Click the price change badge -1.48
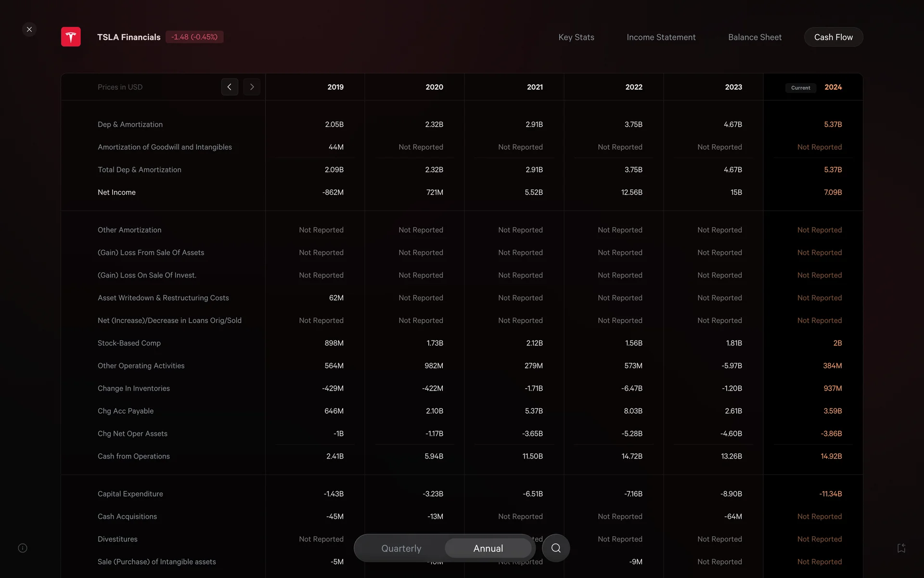Image resolution: width=924 pixels, height=578 pixels. tap(194, 37)
